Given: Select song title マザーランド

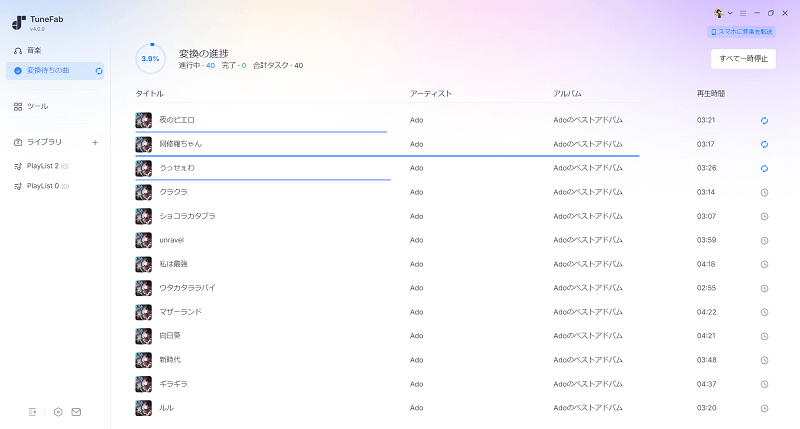Looking at the screenshot, I should tap(181, 312).
